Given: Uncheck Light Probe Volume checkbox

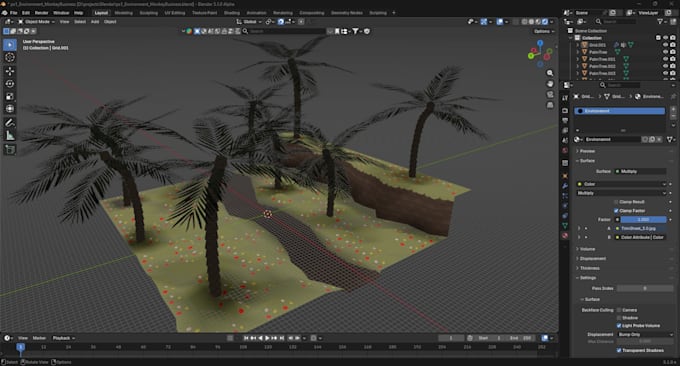Looking at the screenshot, I should pyautogui.click(x=619, y=326).
